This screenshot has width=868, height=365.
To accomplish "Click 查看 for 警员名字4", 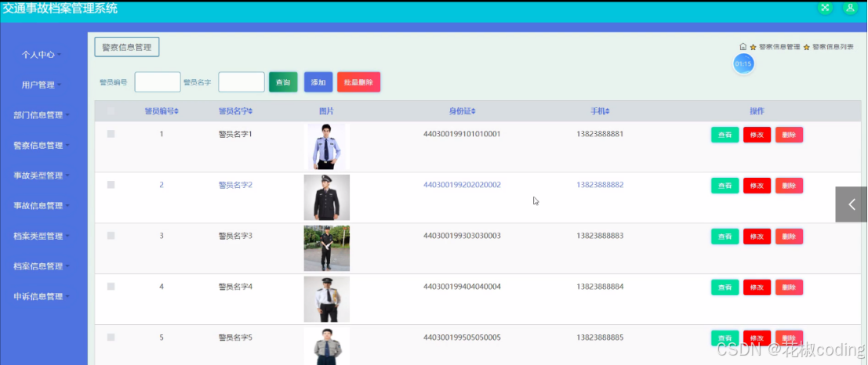I will click(725, 287).
